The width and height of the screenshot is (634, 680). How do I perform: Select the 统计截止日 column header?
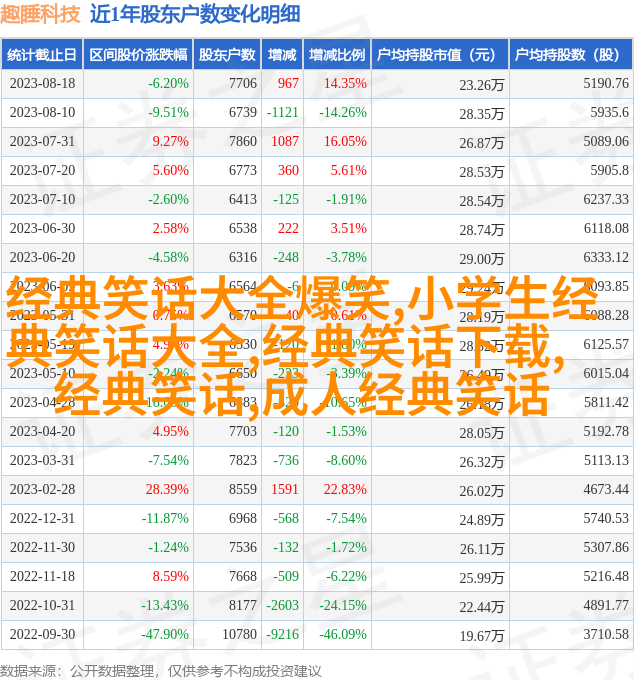click(42, 55)
